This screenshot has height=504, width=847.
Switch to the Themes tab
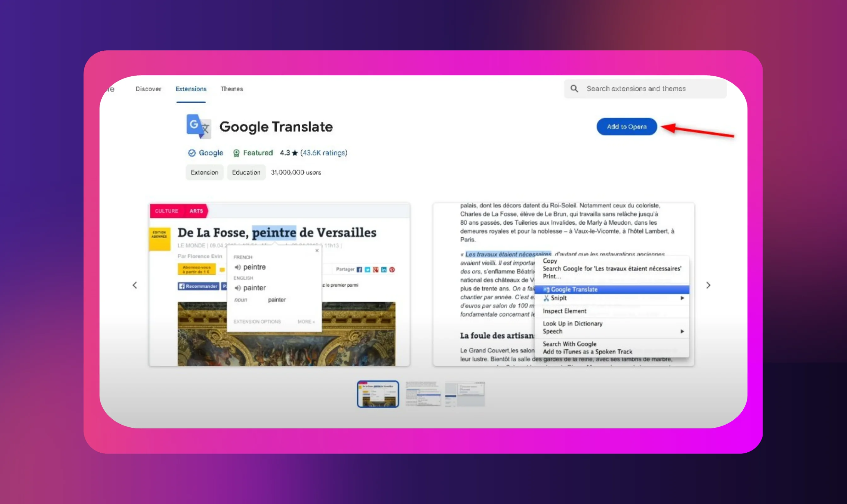[232, 89]
